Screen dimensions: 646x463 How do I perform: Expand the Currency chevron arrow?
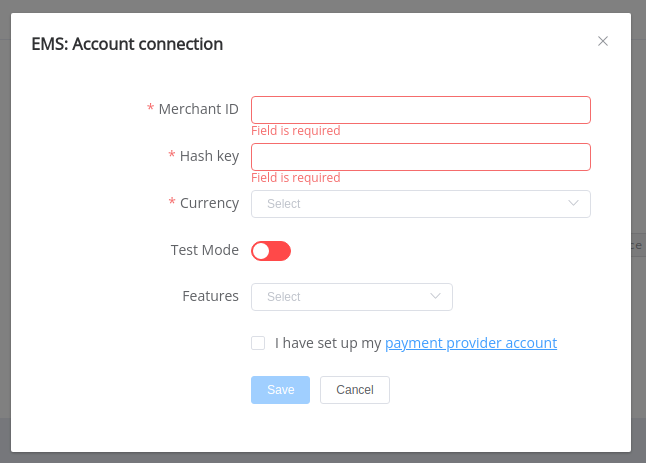point(573,203)
